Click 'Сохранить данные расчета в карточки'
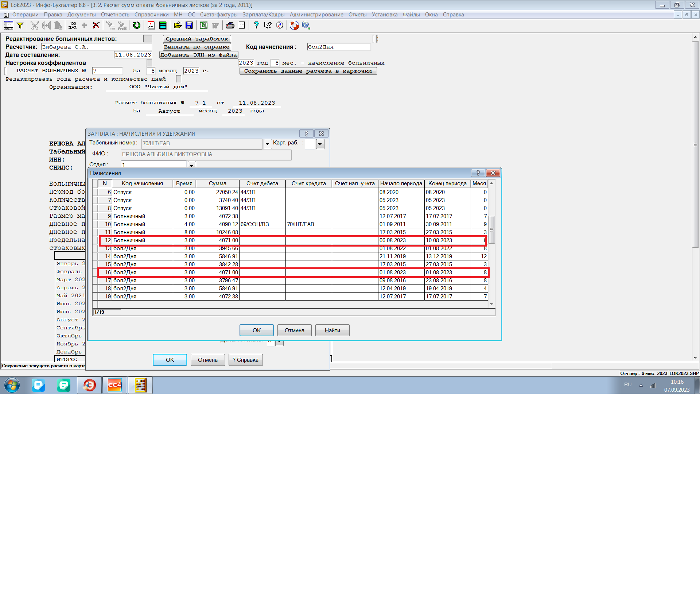 click(x=308, y=71)
